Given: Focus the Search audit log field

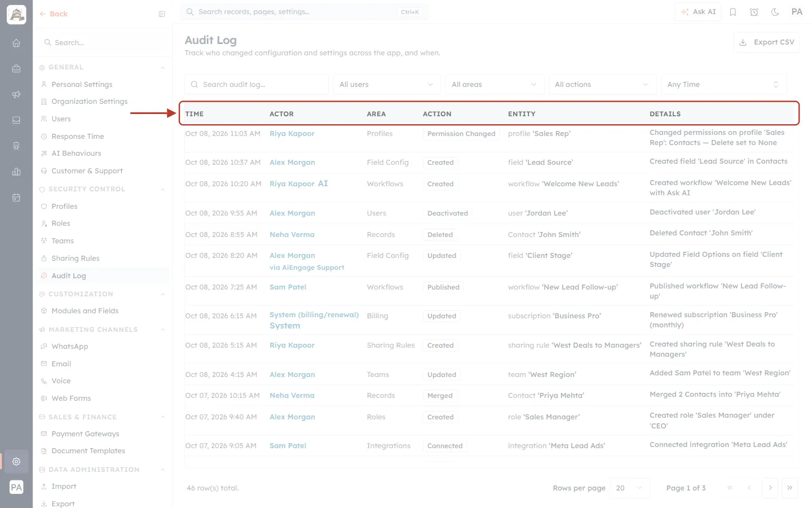Looking at the screenshot, I should click(x=257, y=85).
